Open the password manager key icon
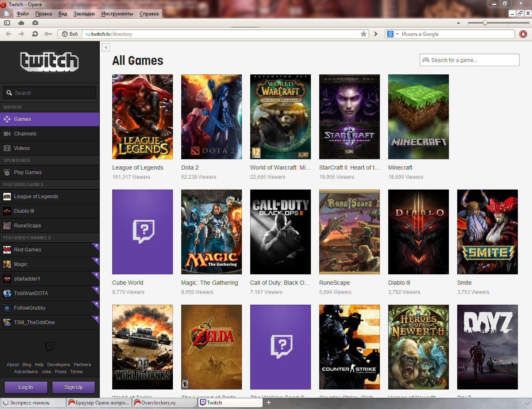 tap(48, 34)
